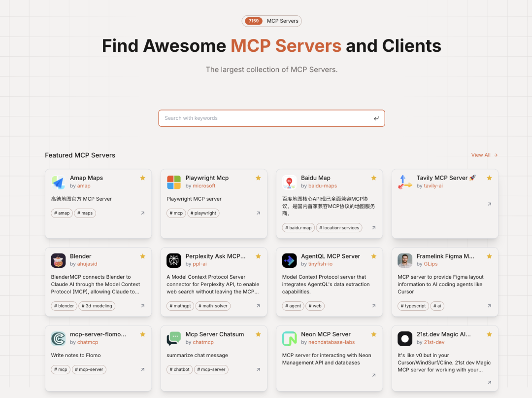Open Blender via its arrow icon

(x=143, y=306)
